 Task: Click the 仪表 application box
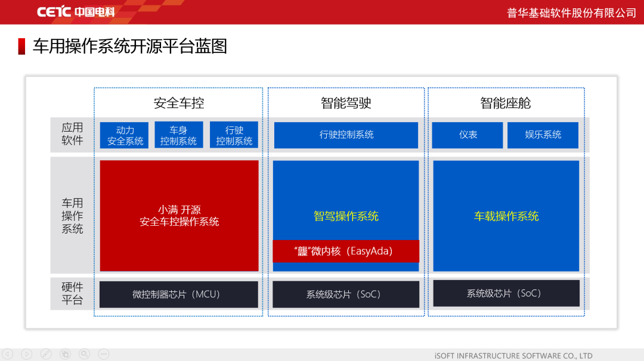pos(467,135)
